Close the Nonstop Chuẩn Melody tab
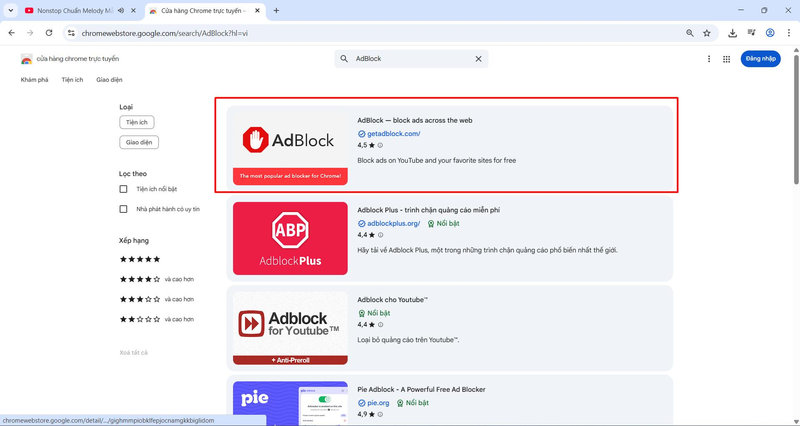The width and height of the screenshot is (800, 426). point(134,10)
